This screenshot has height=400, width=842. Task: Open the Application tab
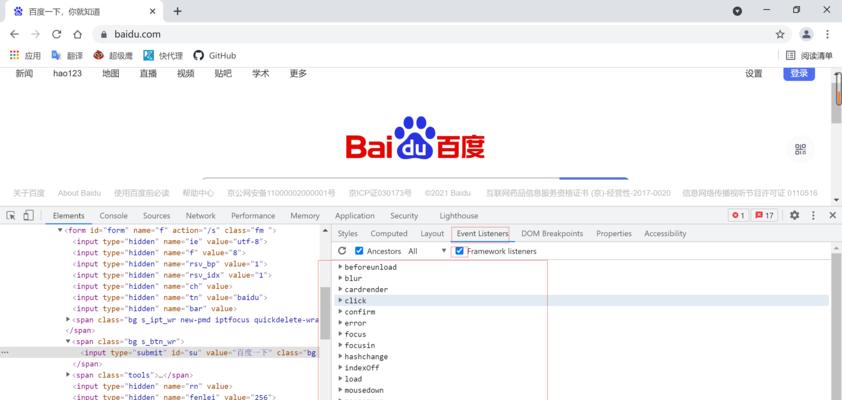click(354, 215)
